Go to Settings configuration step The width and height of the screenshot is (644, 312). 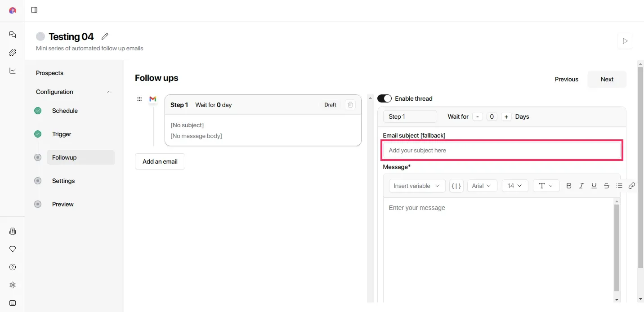63,181
